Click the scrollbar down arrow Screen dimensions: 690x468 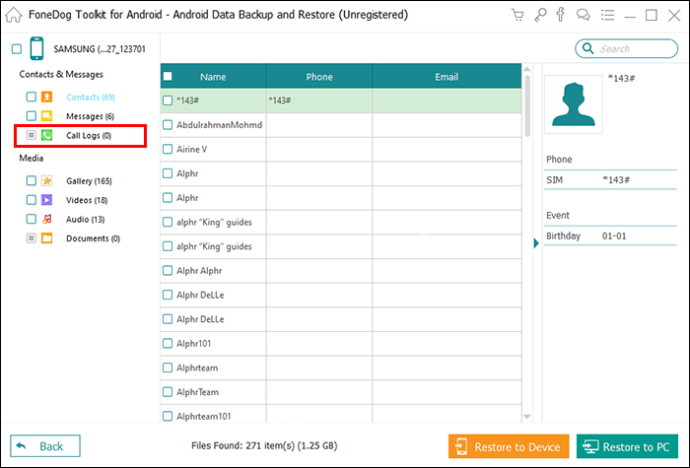click(527, 417)
